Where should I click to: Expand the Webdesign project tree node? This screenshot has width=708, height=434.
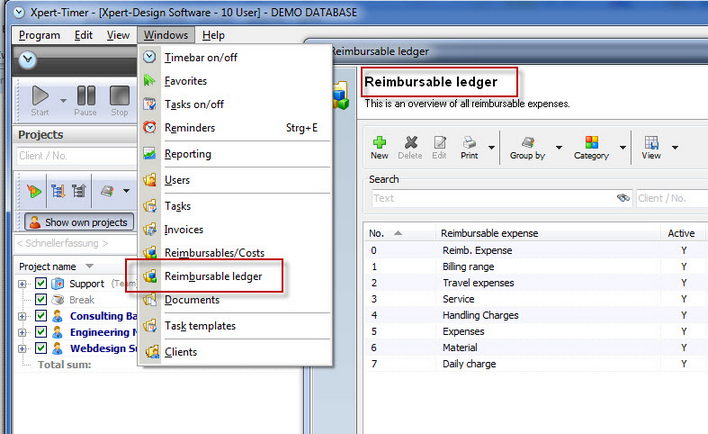[x=22, y=349]
